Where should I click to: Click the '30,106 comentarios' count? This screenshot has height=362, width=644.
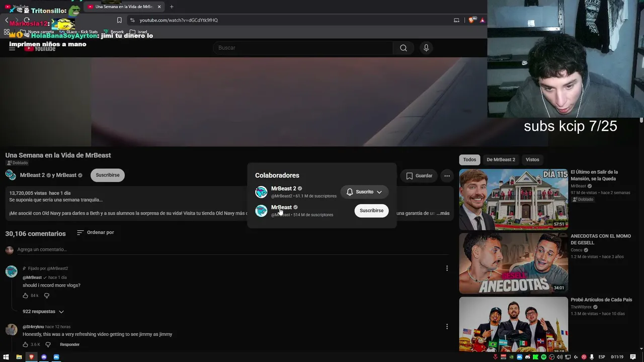[35, 234]
